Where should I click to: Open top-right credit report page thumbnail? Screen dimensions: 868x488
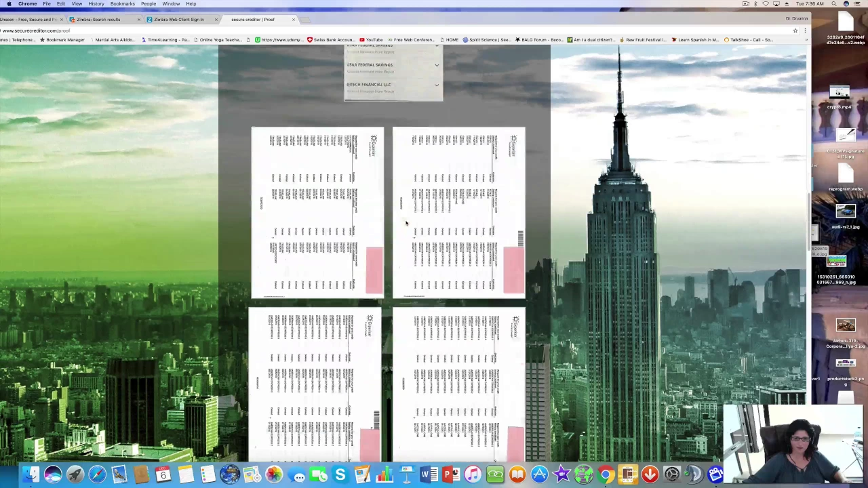click(x=458, y=213)
